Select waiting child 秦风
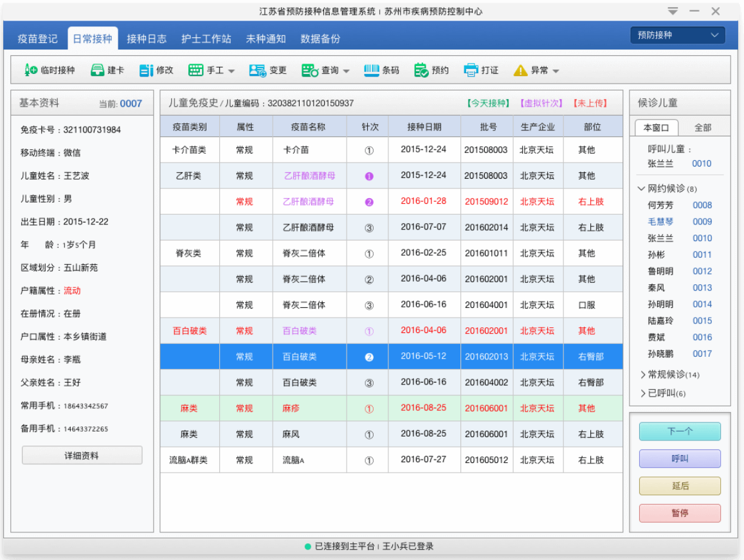This screenshot has height=560, width=744. click(x=656, y=287)
